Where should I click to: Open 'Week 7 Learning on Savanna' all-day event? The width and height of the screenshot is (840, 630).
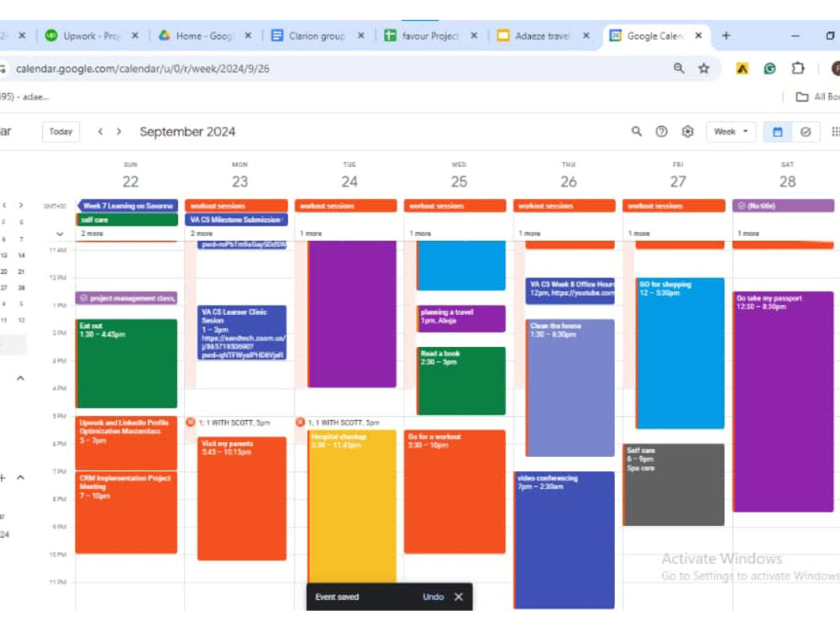[128, 206]
